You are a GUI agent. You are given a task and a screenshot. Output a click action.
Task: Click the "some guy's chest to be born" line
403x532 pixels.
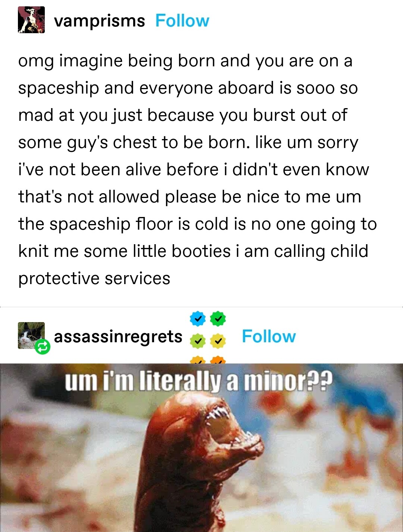pyautogui.click(x=188, y=143)
